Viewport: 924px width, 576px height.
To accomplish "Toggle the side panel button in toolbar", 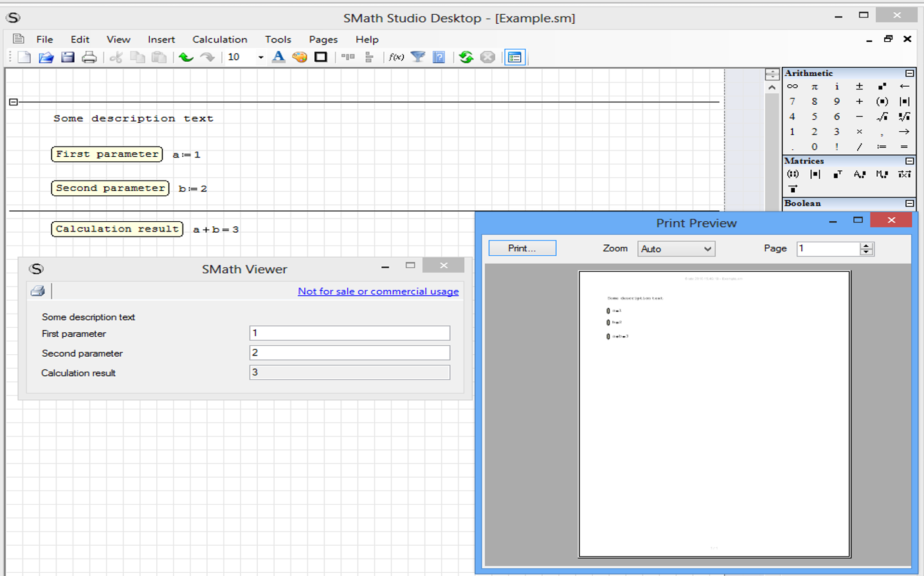I will click(x=514, y=57).
